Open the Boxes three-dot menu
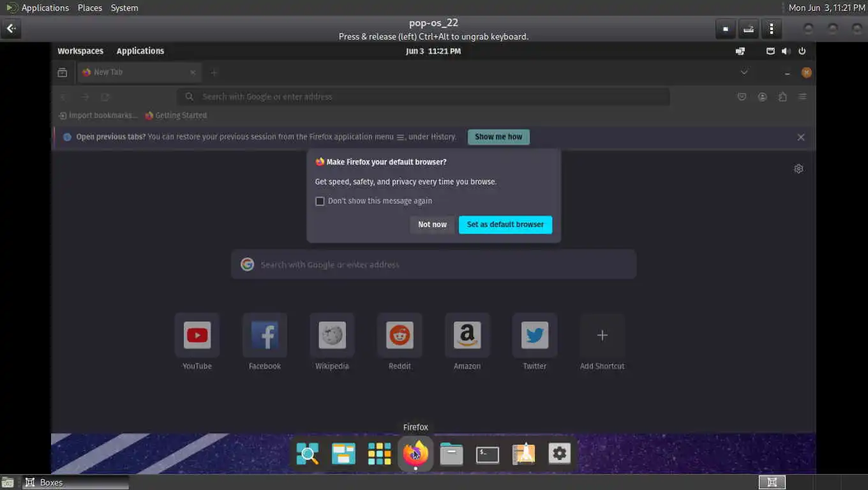The image size is (868, 490). [772, 29]
